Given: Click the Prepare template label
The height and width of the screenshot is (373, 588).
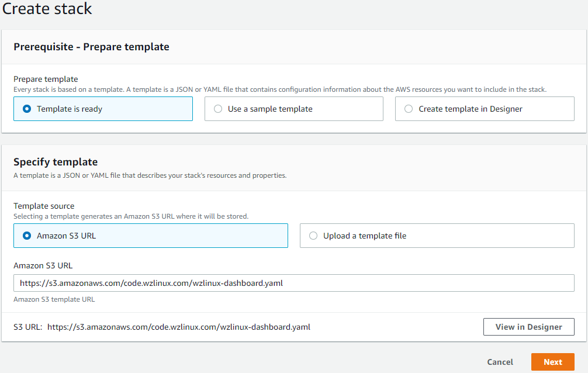Looking at the screenshot, I should 46,79.
